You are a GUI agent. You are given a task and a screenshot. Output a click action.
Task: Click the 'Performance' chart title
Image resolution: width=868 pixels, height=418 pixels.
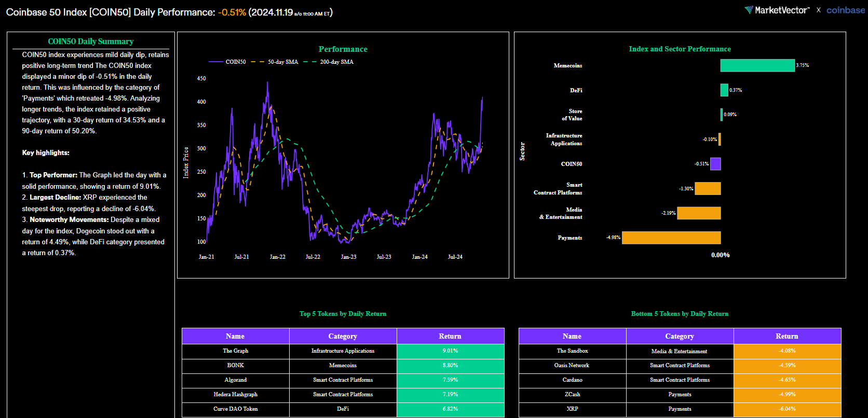coord(343,49)
